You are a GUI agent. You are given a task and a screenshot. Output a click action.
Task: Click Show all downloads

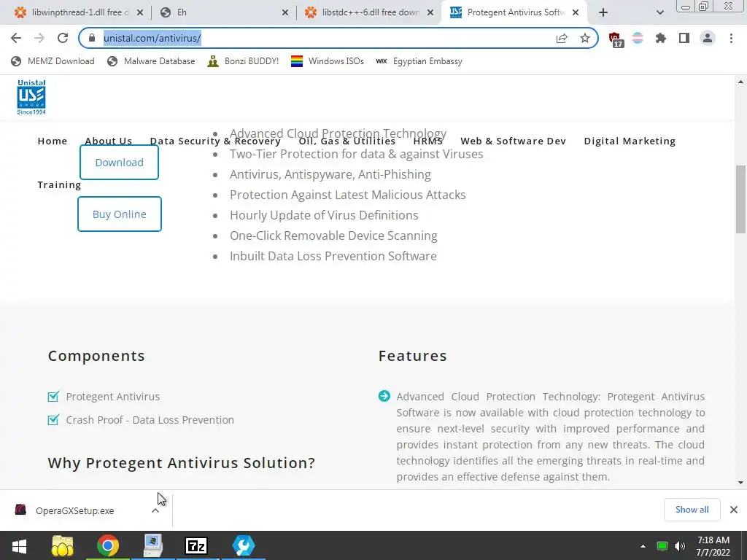(692, 510)
